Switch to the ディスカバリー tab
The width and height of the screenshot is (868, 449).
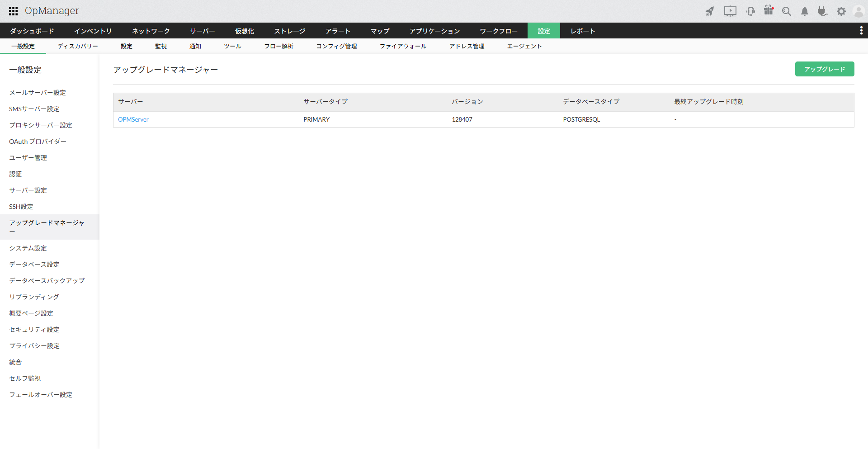click(78, 46)
